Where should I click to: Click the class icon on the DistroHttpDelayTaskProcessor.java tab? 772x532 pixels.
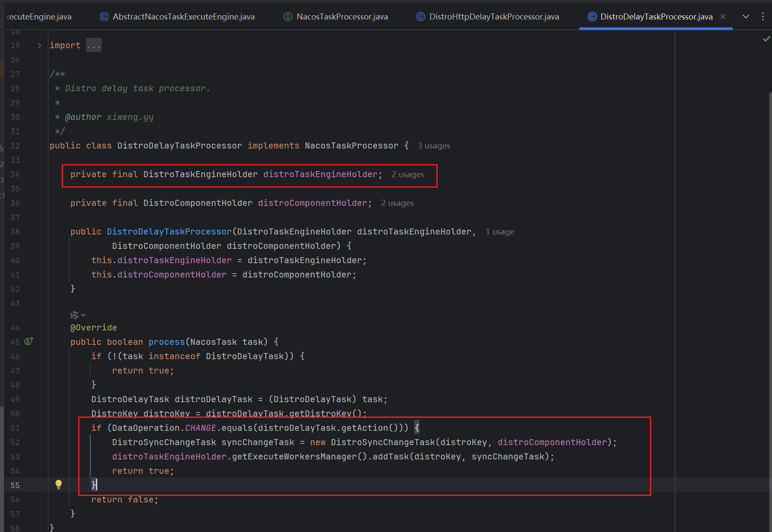click(x=420, y=17)
